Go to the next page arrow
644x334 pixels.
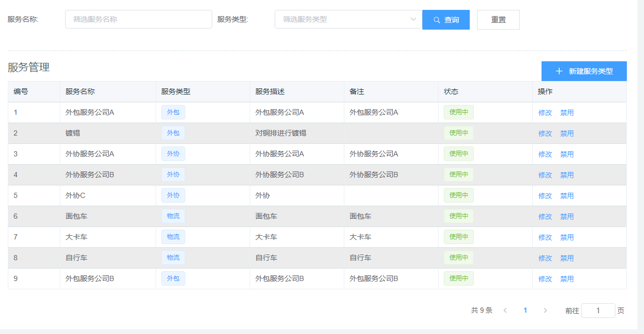tap(545, 310)
